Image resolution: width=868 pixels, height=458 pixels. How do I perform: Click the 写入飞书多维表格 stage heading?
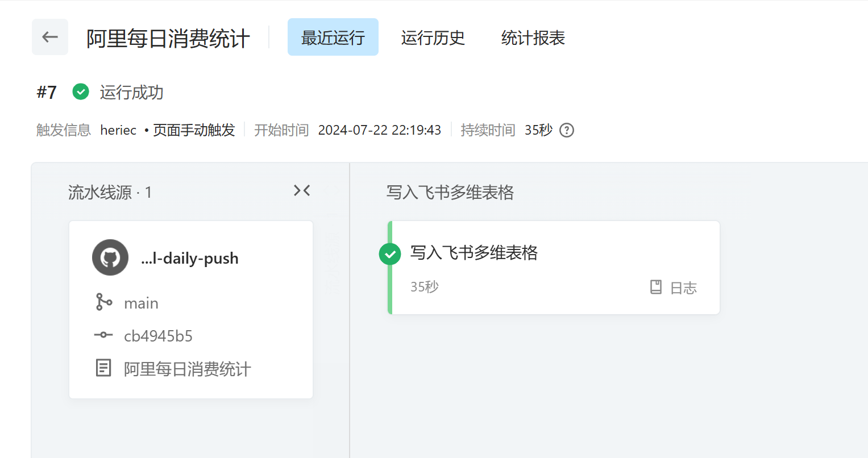pyautogui.click(x=450, y=192)
